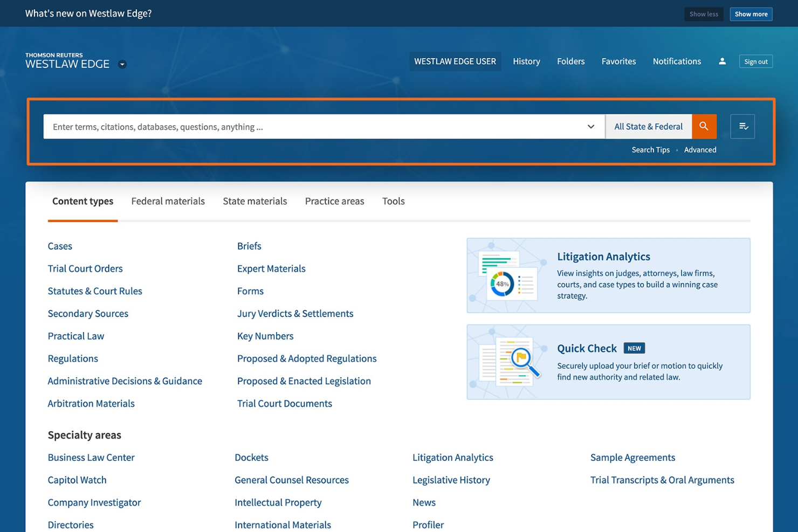Viewport: 798px width, 532px height.
Task: Open Litigation Analytics under Specialty areas
Action: [453, 458]
